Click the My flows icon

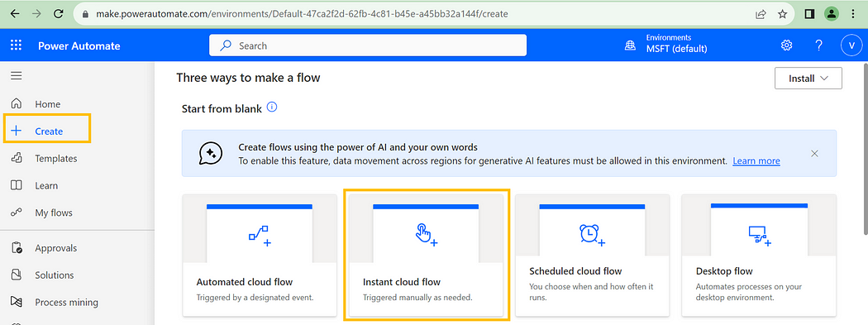pyautogui.click(x=17, y=212)
